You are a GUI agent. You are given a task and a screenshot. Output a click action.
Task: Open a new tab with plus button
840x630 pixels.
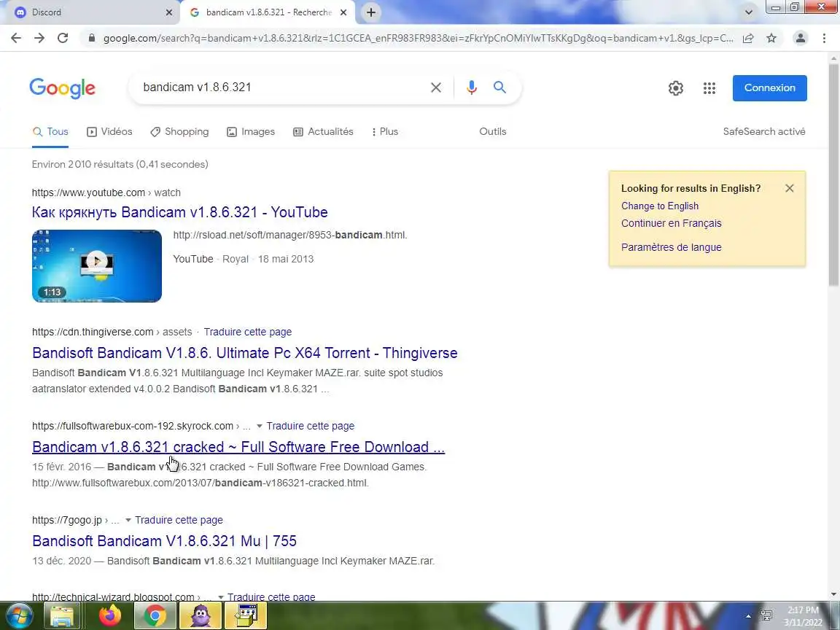370,12
